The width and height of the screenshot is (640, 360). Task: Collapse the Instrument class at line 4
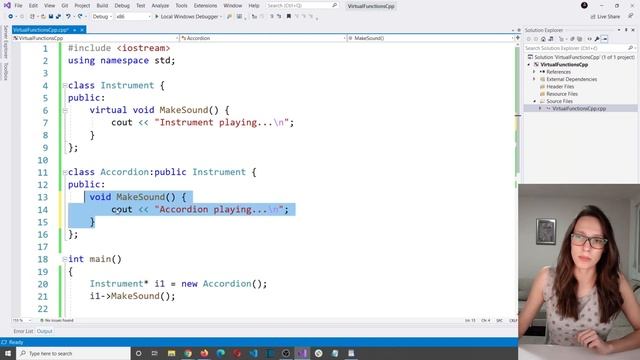tap(65, 85)
